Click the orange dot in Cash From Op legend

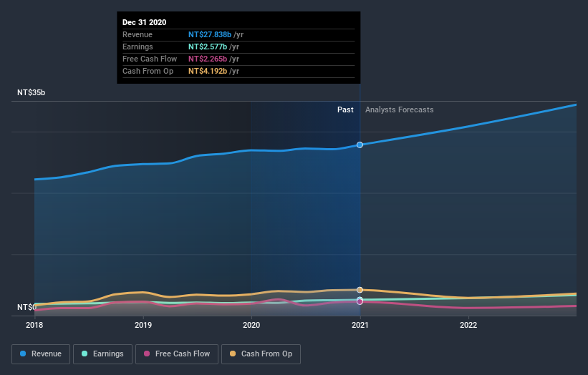[x=233, y=354]
